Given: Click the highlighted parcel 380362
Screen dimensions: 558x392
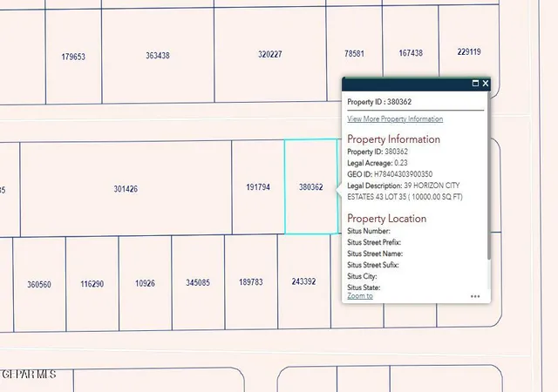Looking at the screenshot, I should point(310,187).
